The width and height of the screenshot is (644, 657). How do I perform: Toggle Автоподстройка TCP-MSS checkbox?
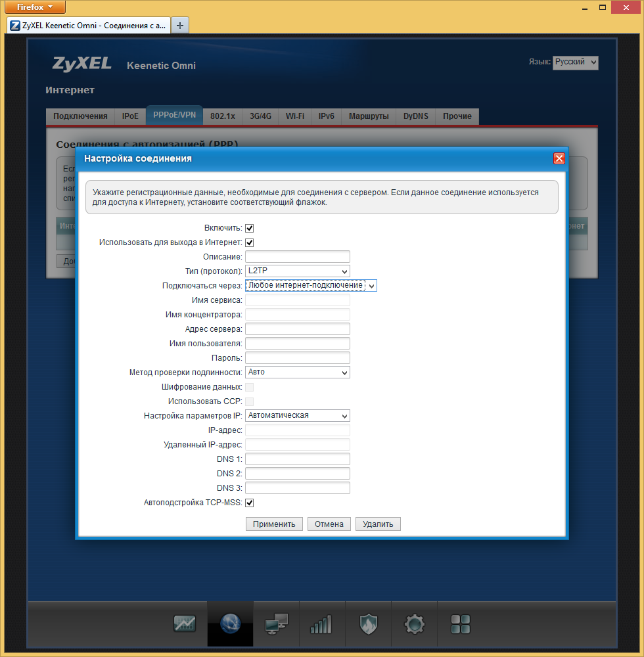pyautogui.click(x=249, y=503)
